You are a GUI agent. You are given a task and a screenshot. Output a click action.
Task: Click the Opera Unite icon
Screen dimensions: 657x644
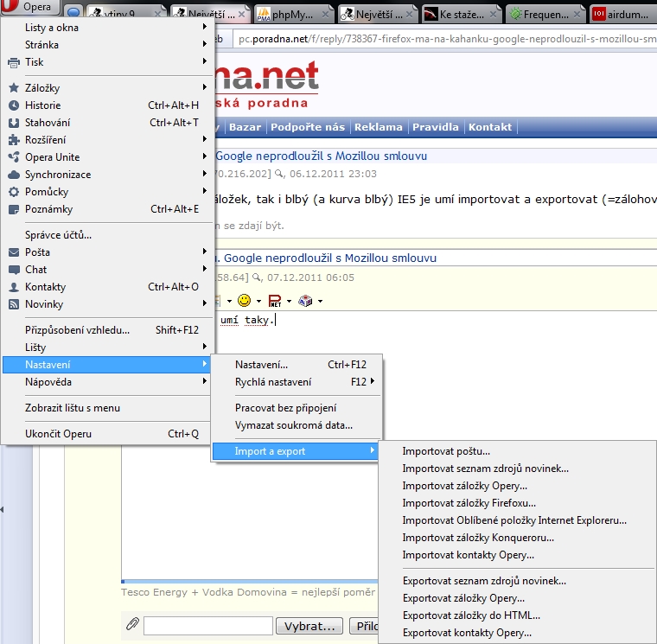pyautogui.click(x=14, y=157)
